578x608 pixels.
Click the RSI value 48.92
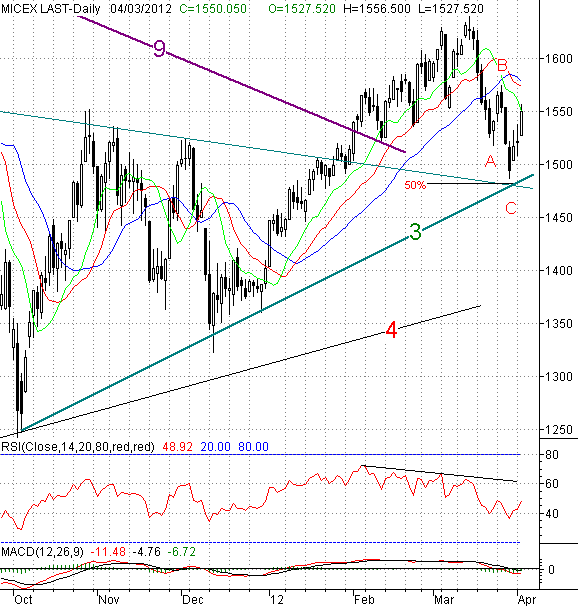tap(177, 447)
